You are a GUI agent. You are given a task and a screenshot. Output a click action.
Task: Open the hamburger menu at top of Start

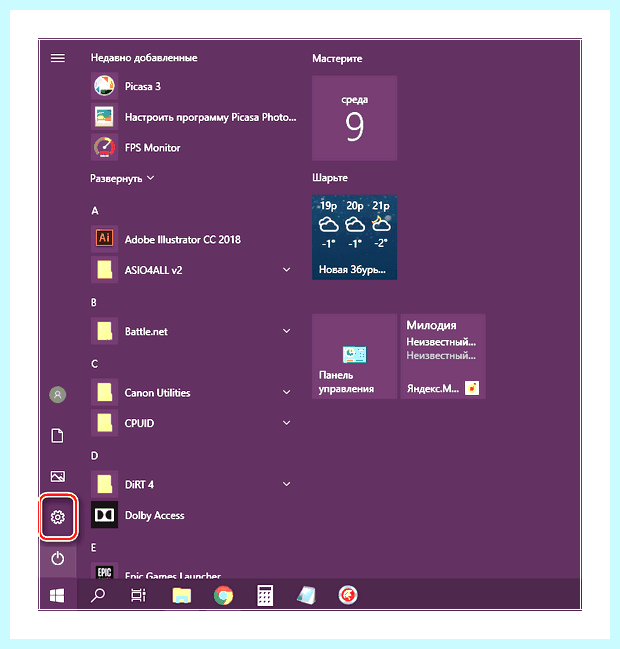[x=58, y=58]
